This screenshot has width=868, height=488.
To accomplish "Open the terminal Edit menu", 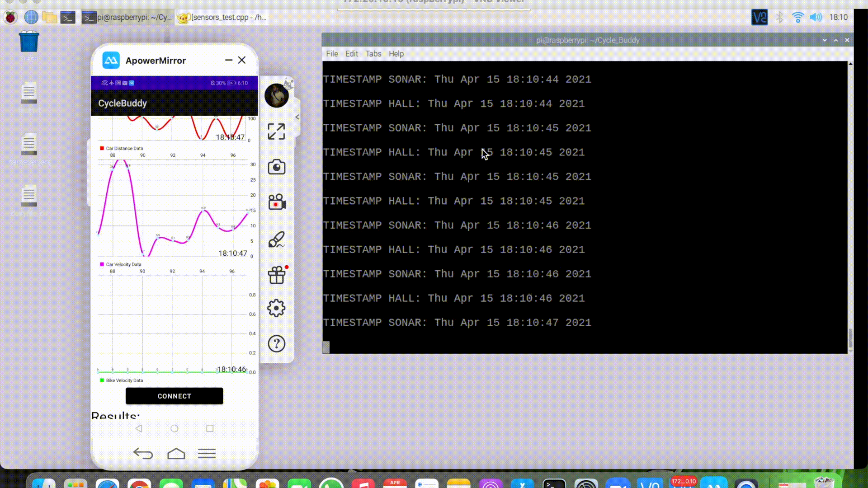I will (x=351, y=54).
